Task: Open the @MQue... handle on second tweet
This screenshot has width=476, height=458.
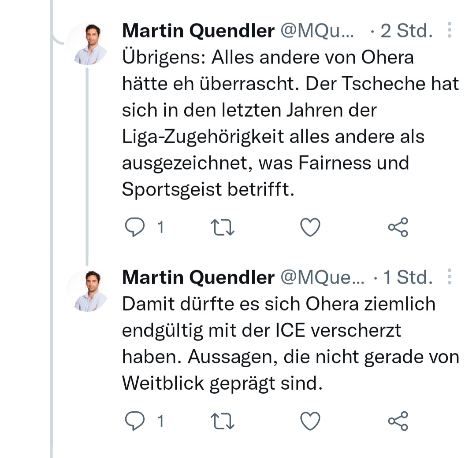Action: [323, 277]
